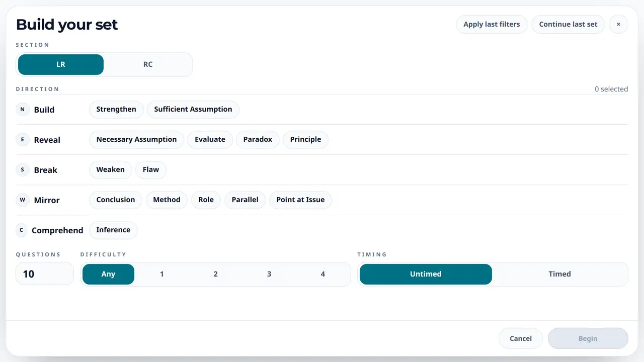
Task: Select the E badge beside Reveal
Action: pos(22,139)
